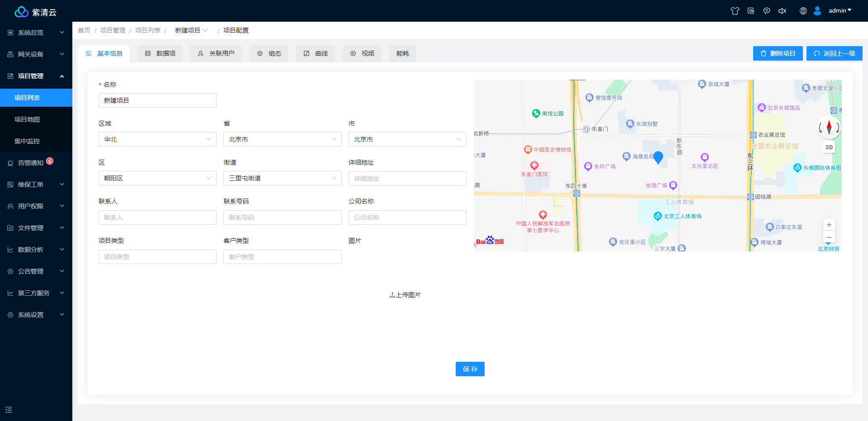Expand the 系统总览 sidebar menu
Viewport: 868px width, 421px height.
36,33
